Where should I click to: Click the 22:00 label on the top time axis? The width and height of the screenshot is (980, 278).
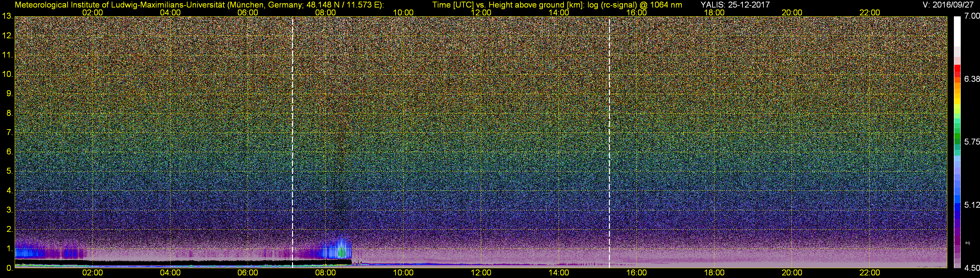[x=870, y=12]
